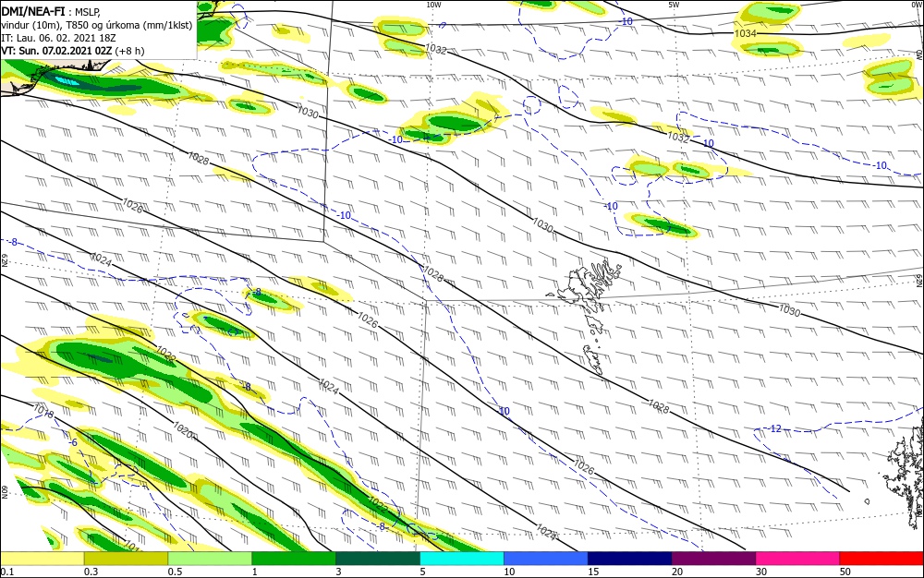The width and height of the screenshot is (924, 578).
Task: Click the IT: Lau. 06. 02. 2021 18Z line
Action: coord(58,38)
